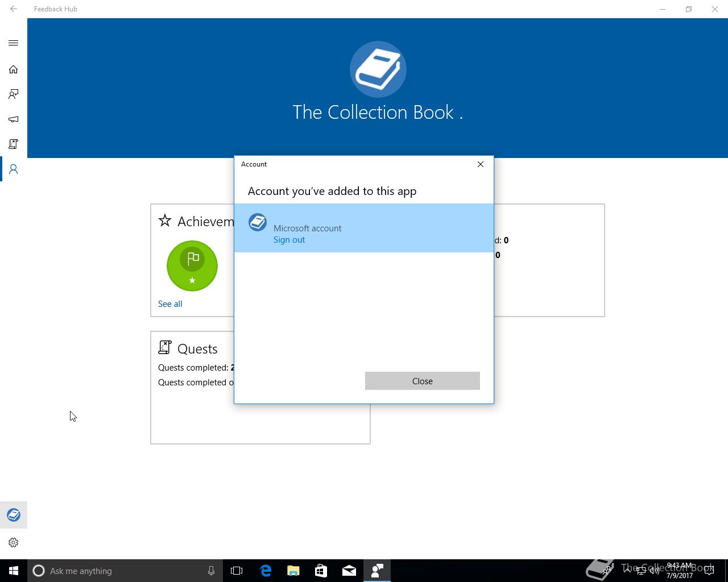Click the Collection Book profile picture

tap(378, 69)
